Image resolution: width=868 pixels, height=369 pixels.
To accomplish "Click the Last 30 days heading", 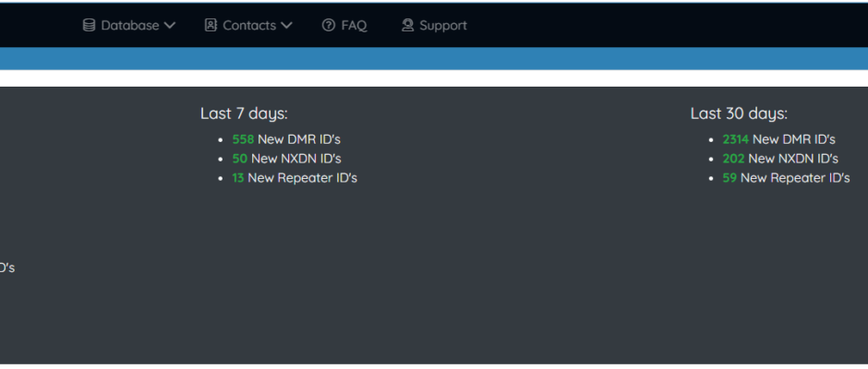I will click(739, 114).
